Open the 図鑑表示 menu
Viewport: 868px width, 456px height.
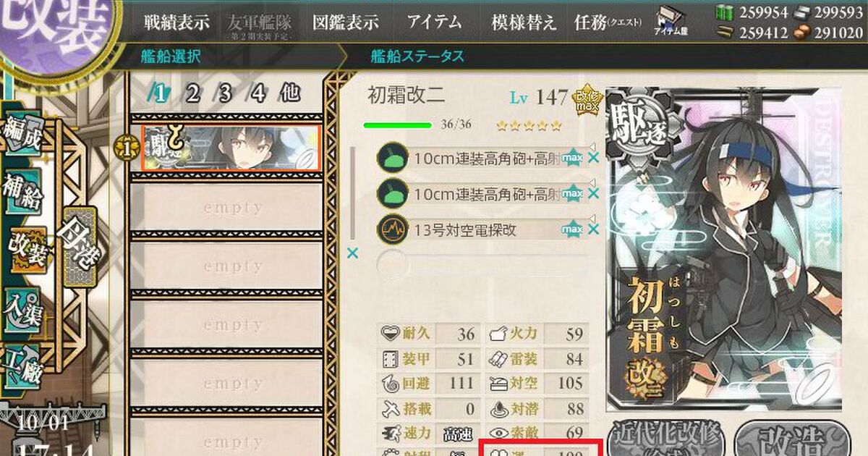(346, 22)
